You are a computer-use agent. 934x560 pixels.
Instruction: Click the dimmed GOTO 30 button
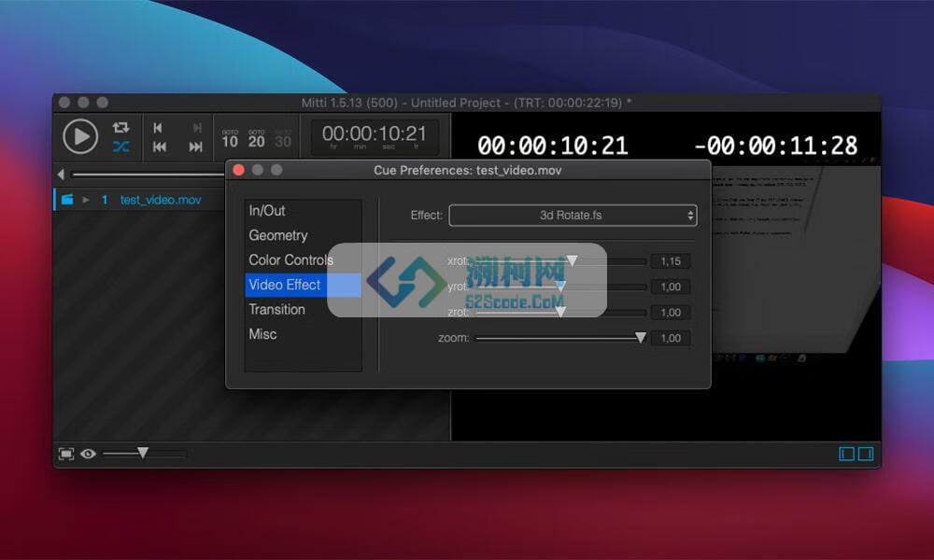(283, 139)
